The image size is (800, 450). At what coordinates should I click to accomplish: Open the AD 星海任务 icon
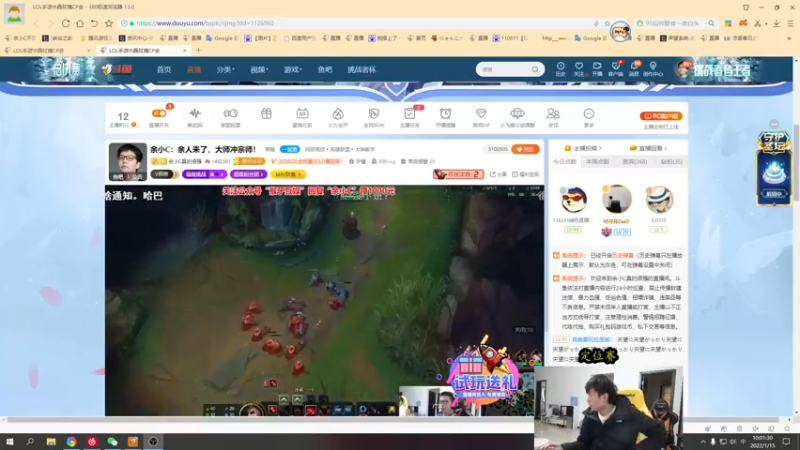(x=302, y=113)
